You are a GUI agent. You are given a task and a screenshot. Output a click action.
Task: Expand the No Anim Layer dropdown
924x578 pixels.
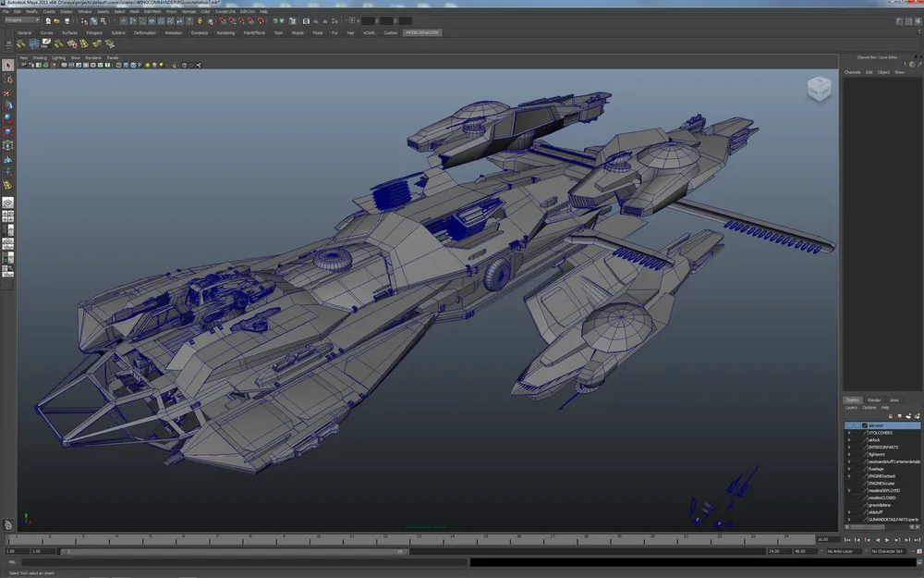(x=845, y=551)
